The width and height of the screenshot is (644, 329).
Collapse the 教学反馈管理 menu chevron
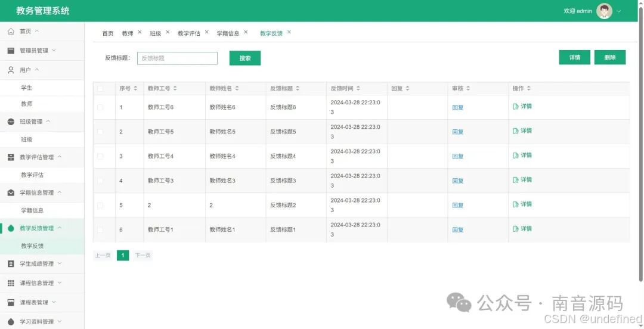pos(60,228)
